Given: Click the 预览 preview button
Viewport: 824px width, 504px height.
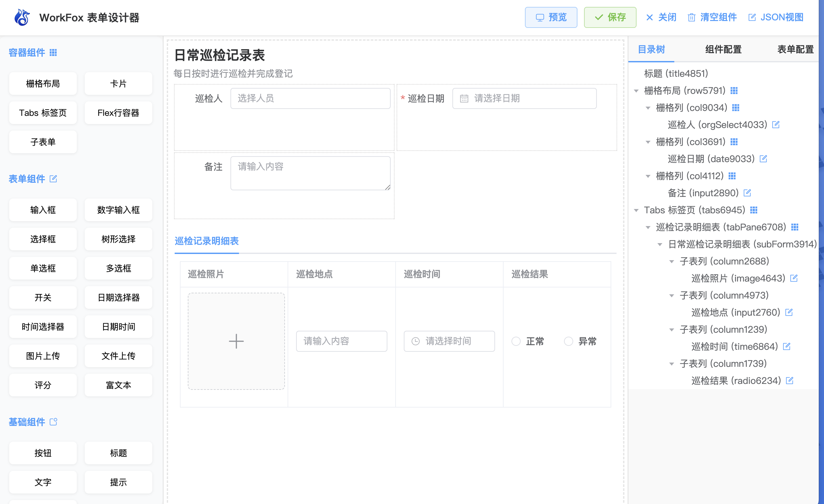Looking at the screenshot, I should (551, 17).
